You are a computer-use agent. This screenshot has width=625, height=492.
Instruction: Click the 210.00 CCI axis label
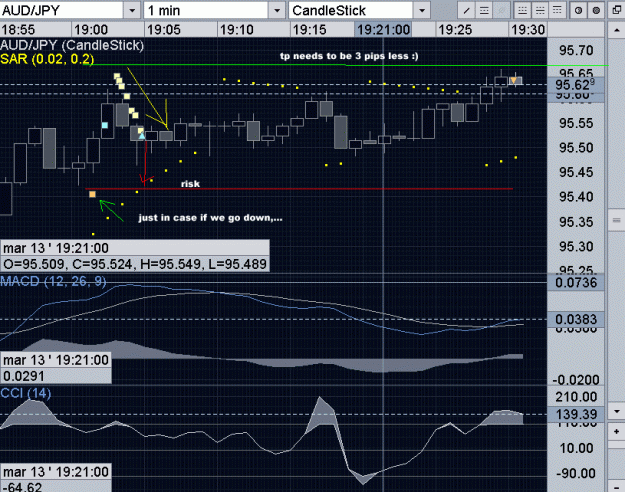tap(576, 397)
